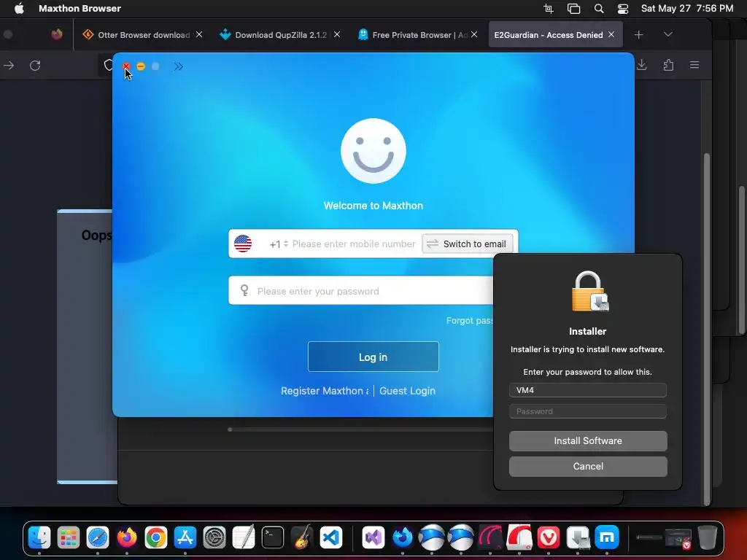Click the Install Software button
747x560 pixels.
point(588,441)
